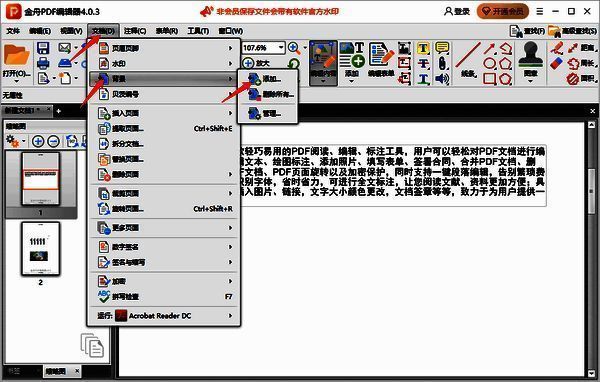Select the oval shape tool
This screenshot has height=382, width=600.
click(x=489, y=64)
